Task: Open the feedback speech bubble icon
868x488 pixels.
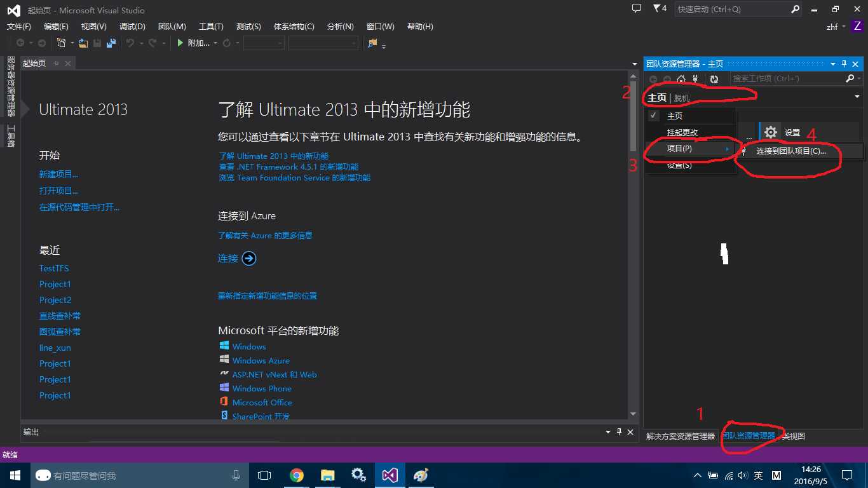Action: [637, 8]
